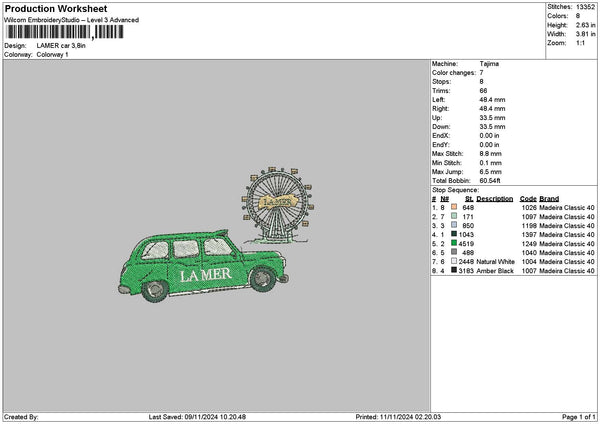Click the Right extent value 48.4 mm
Image resolution: width=600 pixels, height=424 pixels.
492,109
